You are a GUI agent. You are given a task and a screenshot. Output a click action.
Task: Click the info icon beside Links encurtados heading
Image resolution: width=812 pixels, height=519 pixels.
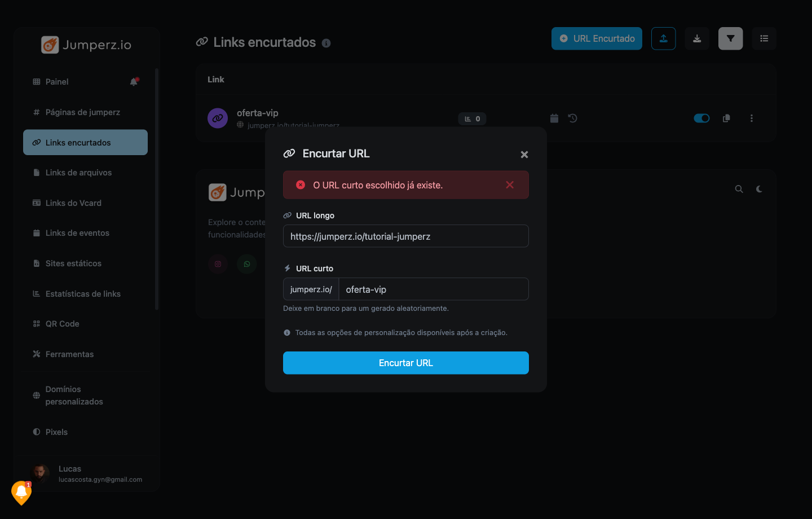[x=326, y=43]
